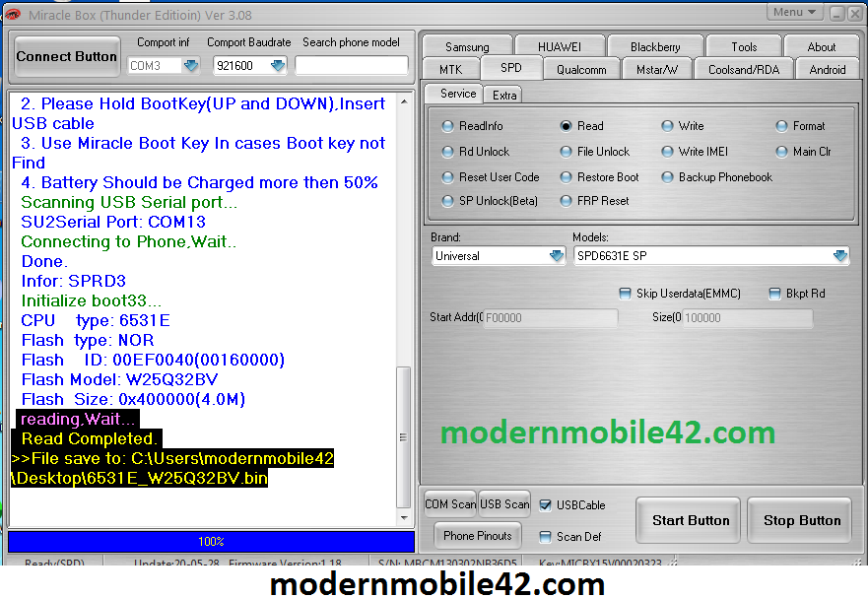Switch to the Coolsand/RDA tab

pyautogui.click(x=744, y=70)
